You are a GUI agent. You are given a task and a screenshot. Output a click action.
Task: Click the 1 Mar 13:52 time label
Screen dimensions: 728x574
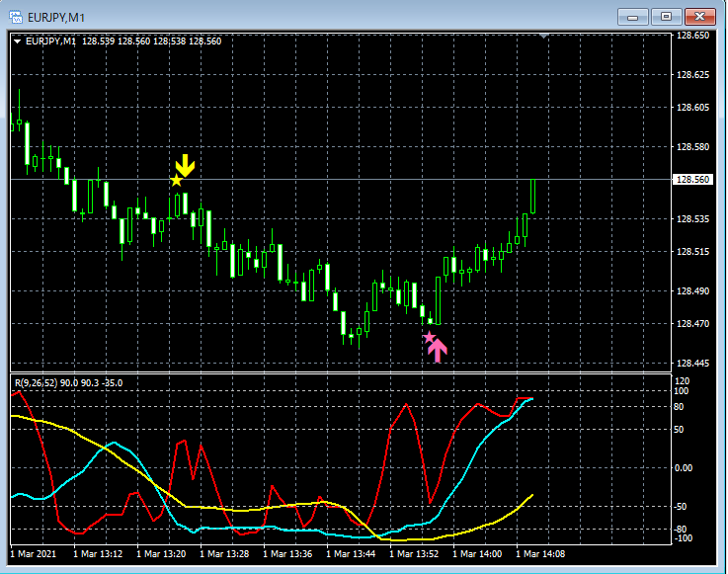coord(414,554)
